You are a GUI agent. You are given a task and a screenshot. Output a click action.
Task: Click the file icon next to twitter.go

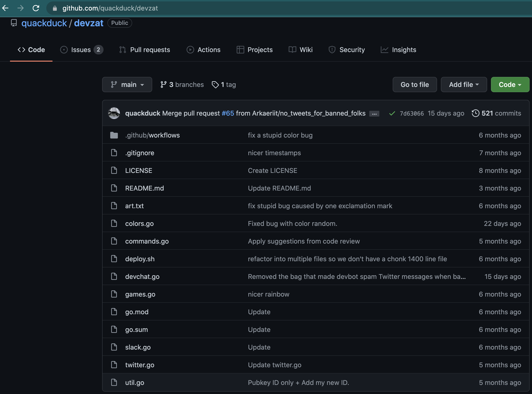[x=114, y=365]
